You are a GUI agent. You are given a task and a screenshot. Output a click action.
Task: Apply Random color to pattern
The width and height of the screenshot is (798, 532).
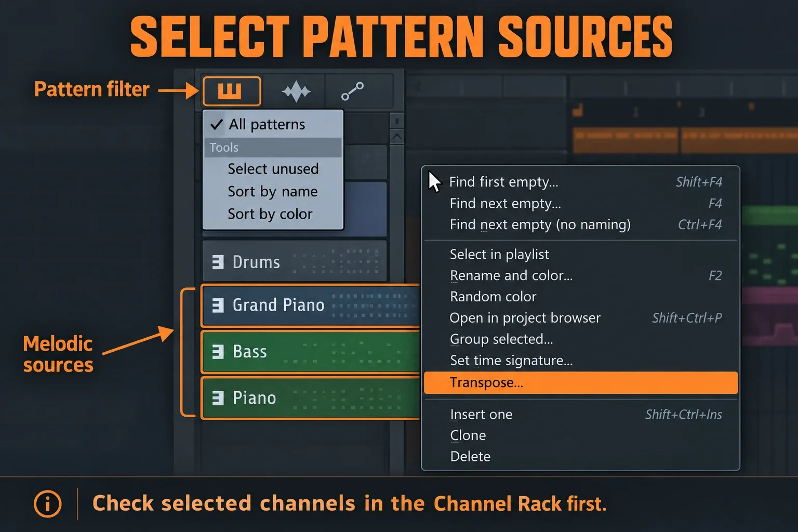click(x=581, y=297)
